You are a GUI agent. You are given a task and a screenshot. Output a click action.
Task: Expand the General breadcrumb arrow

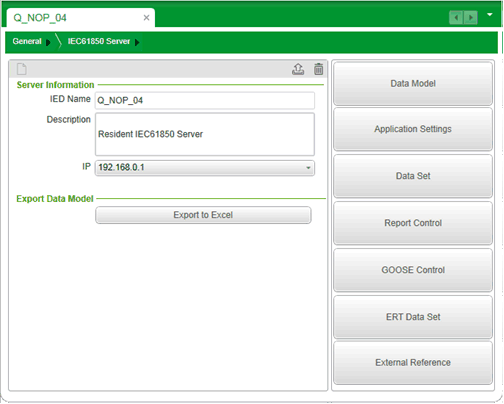click(48, 42)
